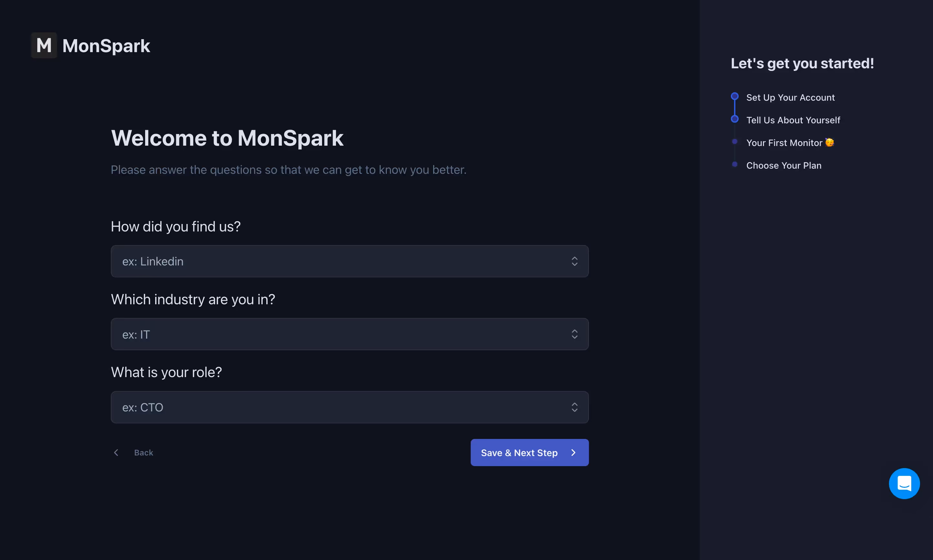The height and width of the screenshot is (560, 933).
Task: Click the MonSpark "M" logo icon
Action: (x=43, y=45)
